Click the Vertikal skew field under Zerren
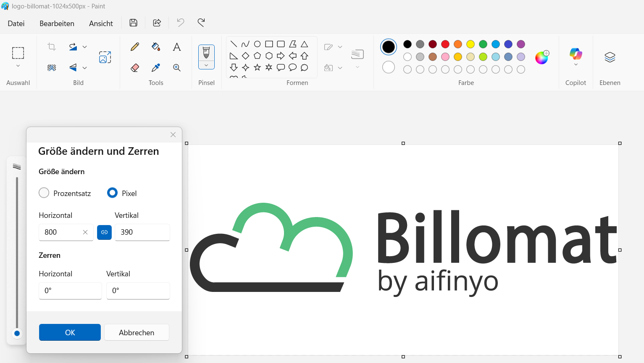This screenshot has height=363, width=644. click(x=138, y=291)
